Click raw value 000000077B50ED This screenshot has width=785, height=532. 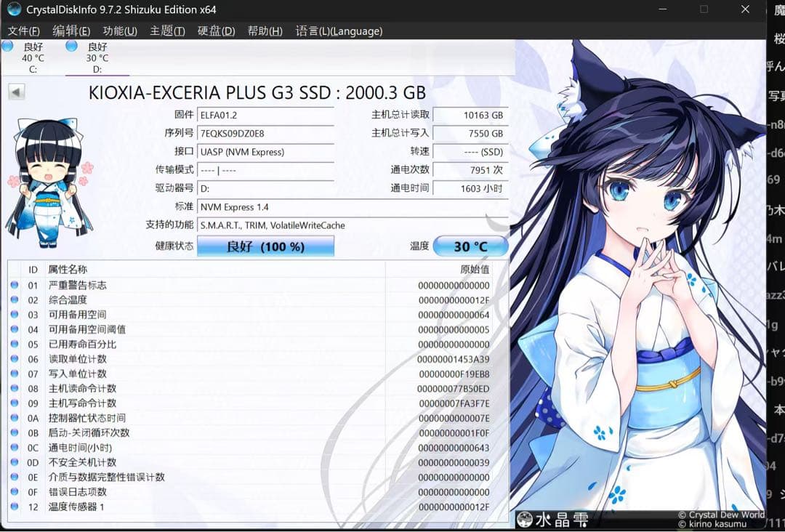coord(454,389)
